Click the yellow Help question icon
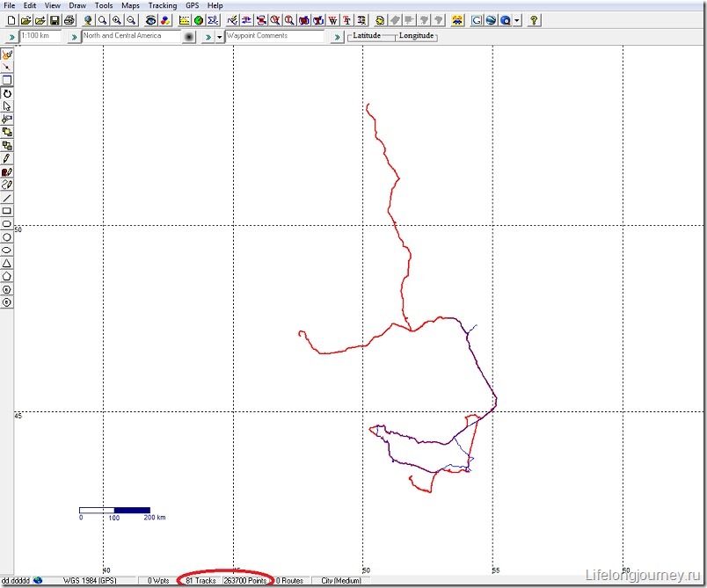This screenshot has width=707, height=588. click(x=534, y=19)
